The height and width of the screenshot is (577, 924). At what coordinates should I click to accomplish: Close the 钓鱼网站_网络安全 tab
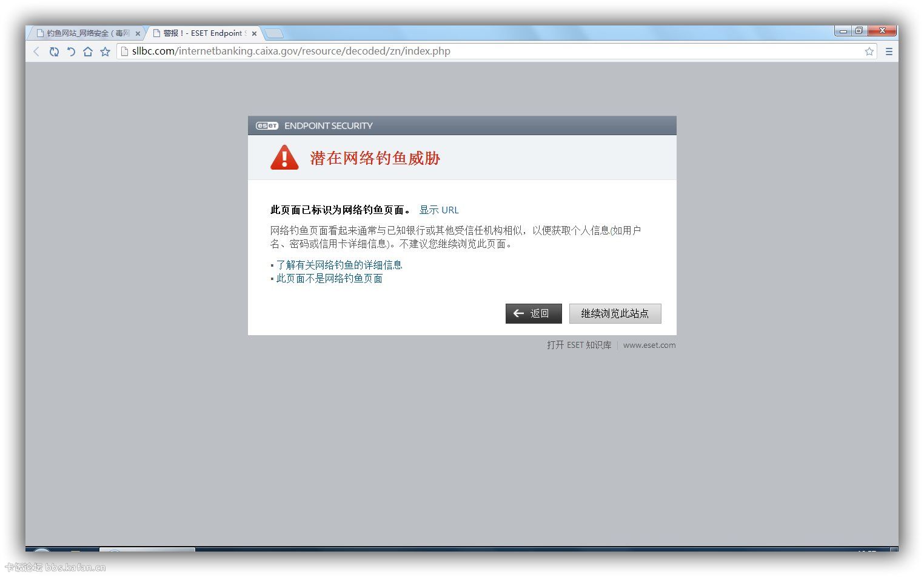click(138, 34)
